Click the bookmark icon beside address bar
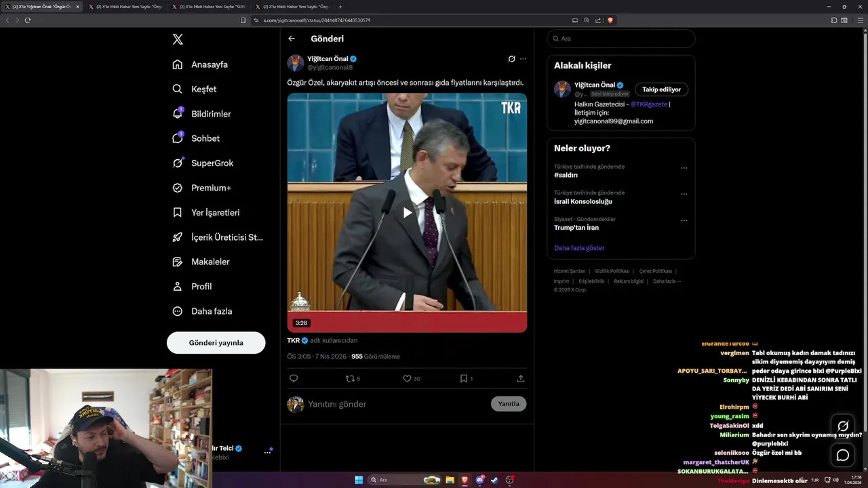The image size is (868, 488). pos(243,20)
